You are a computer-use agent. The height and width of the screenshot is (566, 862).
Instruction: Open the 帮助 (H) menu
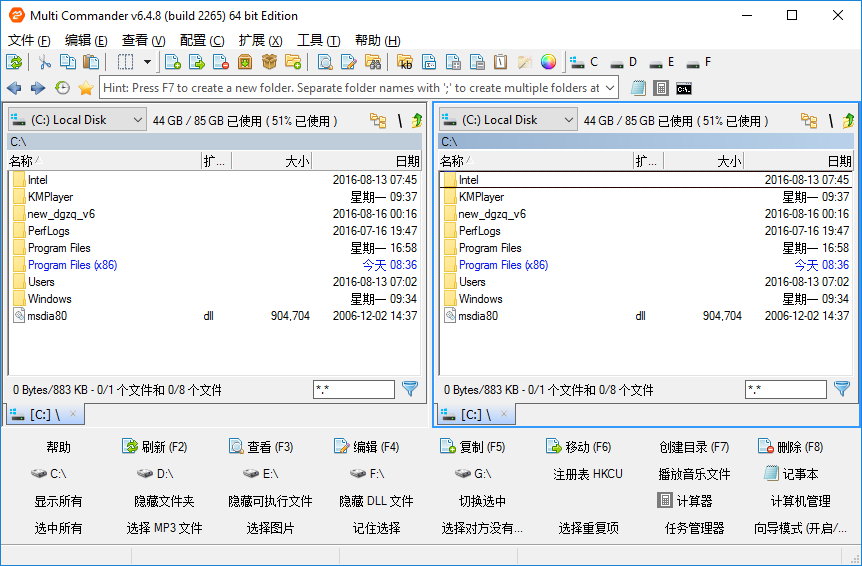pos(377,41)
